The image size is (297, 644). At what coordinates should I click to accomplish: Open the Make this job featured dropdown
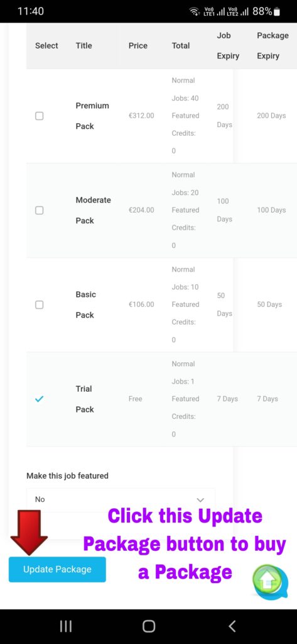coord(121,499)
